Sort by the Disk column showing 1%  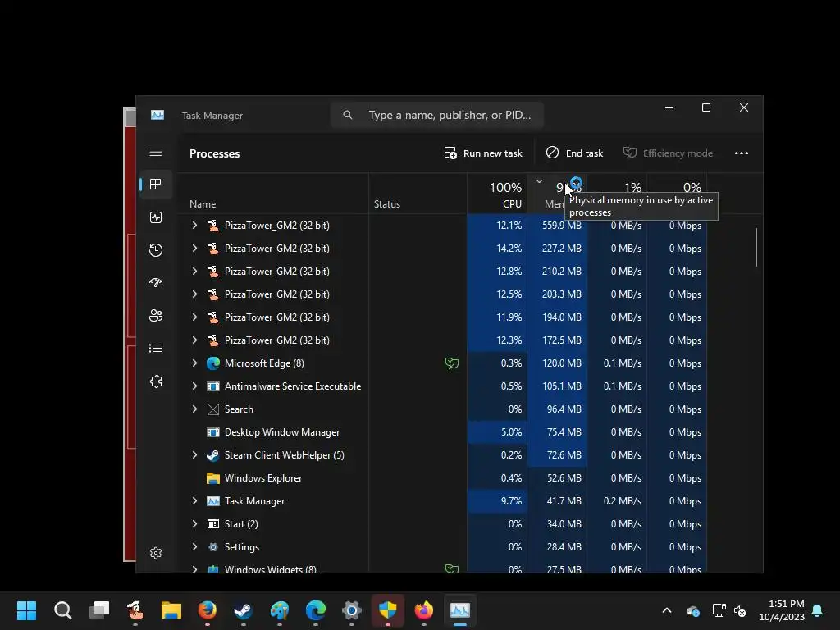[x=617, y=188]
